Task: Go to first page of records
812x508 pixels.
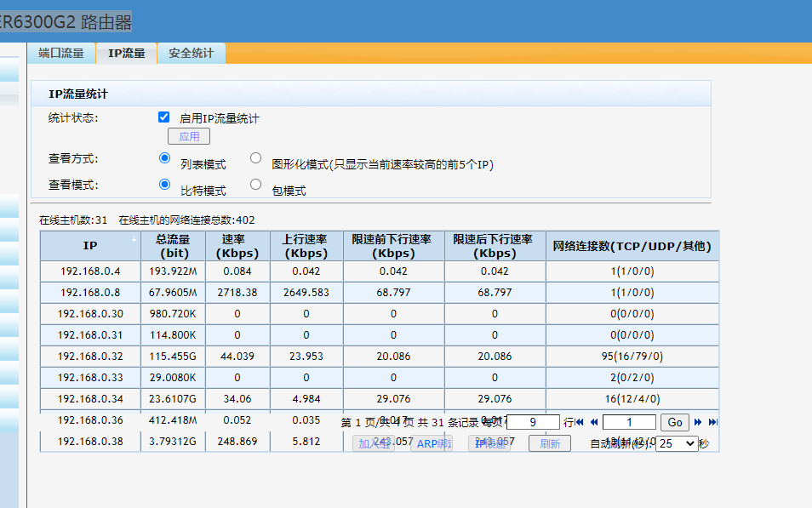Action: [580, 422]
